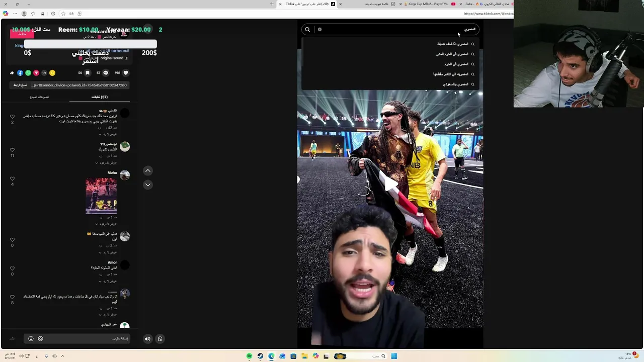
Task: Open Microsoft Edge from the taskbar
Action: [x=271, y=356]
